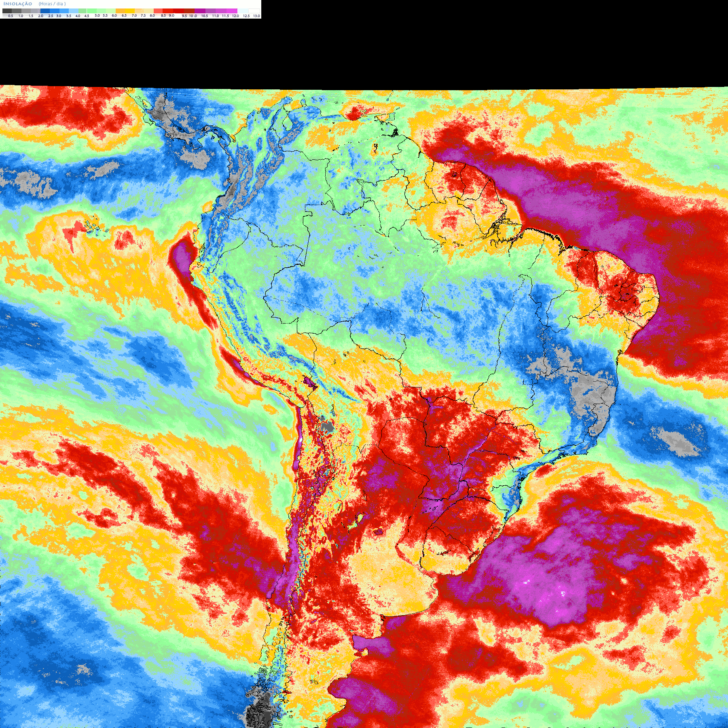Click the '11.0' legend value
The image size is (728, 728).
[x=216, y=16]
